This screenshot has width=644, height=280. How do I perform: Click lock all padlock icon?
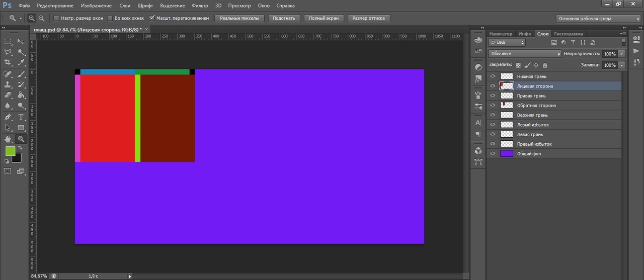545,65
